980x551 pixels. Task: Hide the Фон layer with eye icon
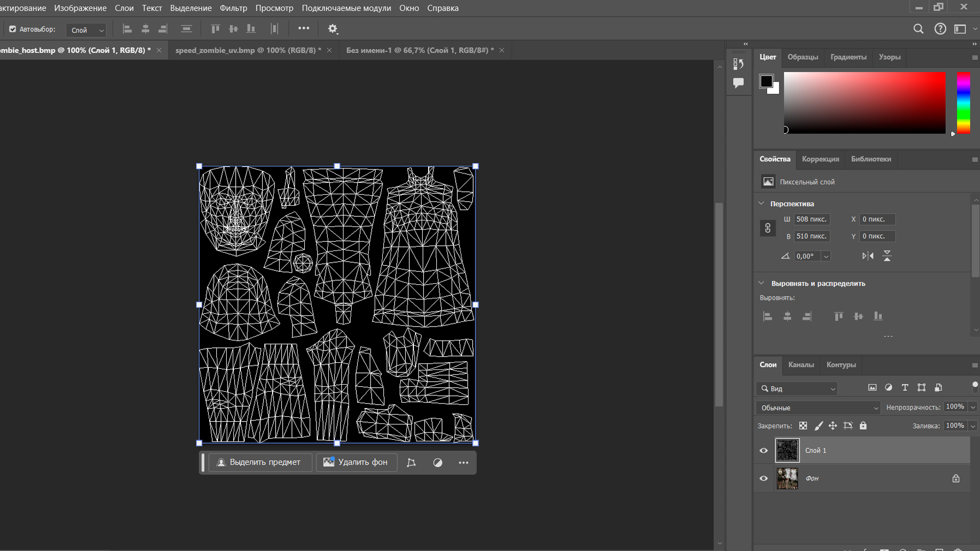coord(764,479)
